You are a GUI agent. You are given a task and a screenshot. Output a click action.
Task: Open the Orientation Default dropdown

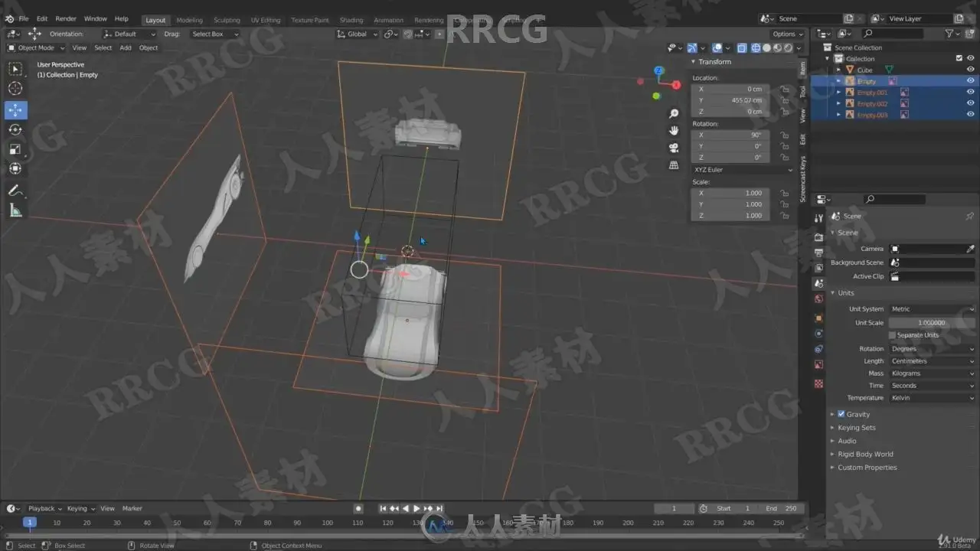pyautogui.click(x=129, y=34)
